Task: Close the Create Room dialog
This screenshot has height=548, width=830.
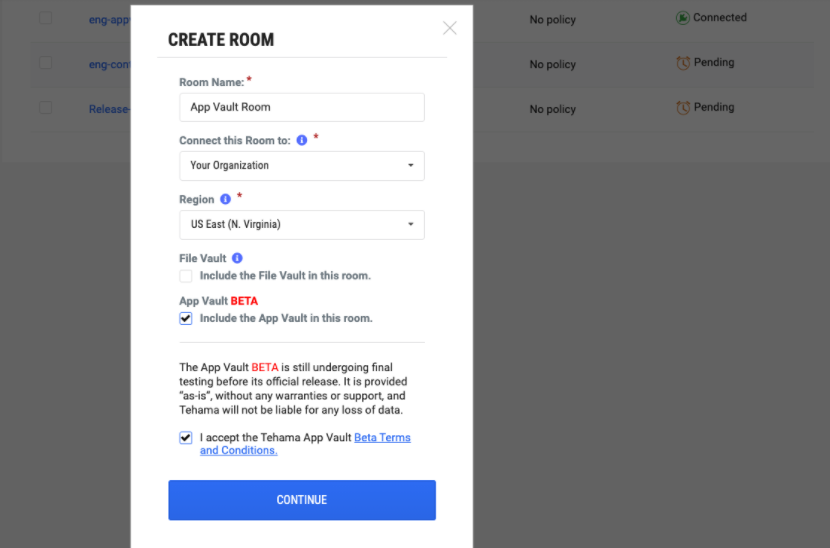Action: (449, 28)
